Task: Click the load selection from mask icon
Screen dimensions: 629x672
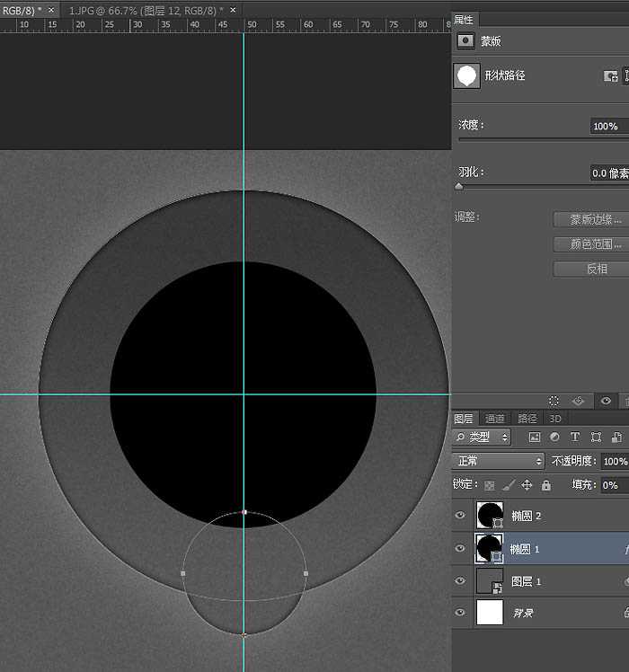Action: coord(554,401)
